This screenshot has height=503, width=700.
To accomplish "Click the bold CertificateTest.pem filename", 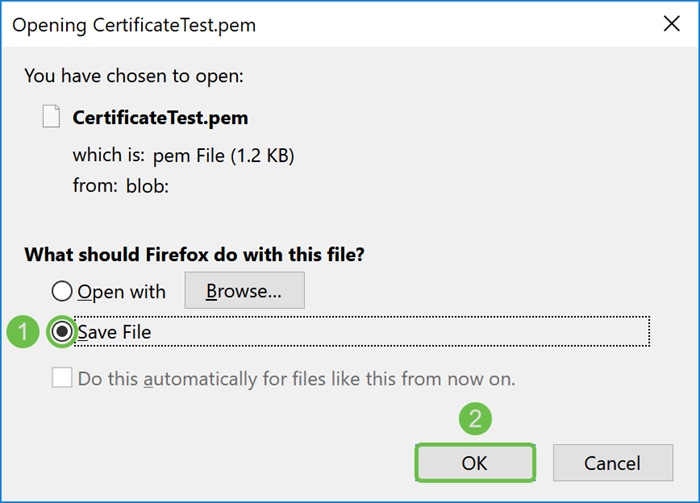I will (160, 118).
